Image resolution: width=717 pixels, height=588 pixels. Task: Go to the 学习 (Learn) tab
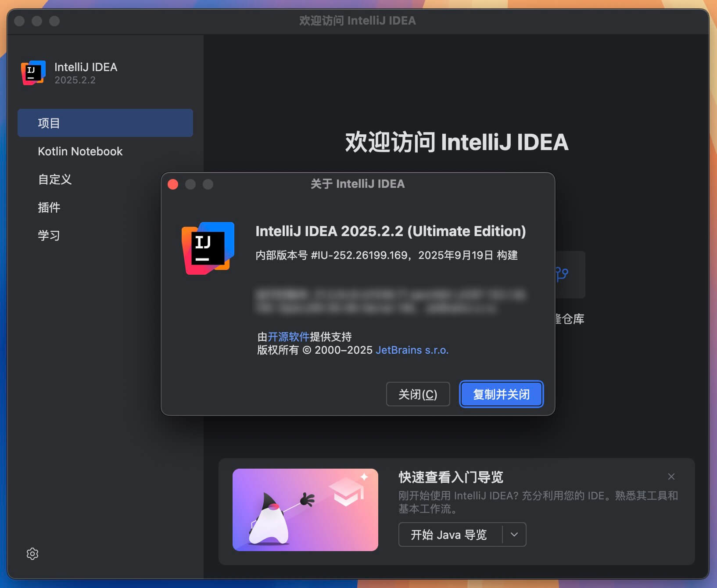point(49,236)
